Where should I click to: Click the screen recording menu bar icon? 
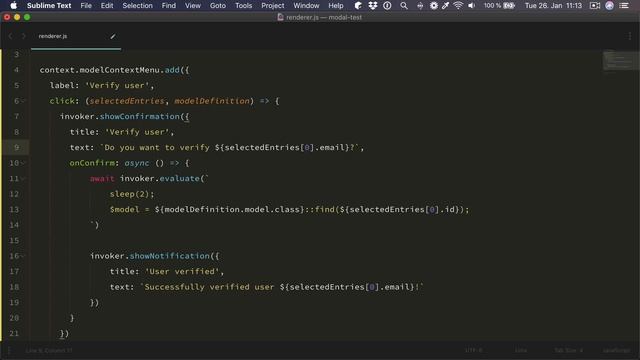595,6
